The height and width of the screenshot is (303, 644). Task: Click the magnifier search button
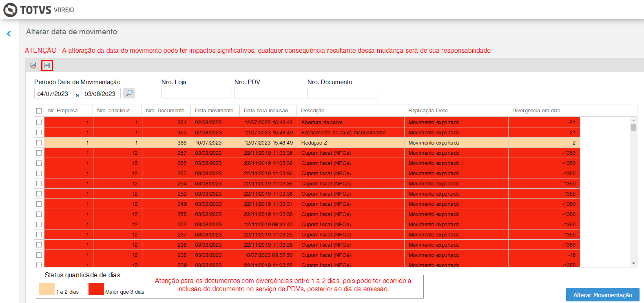coord(129,93)
